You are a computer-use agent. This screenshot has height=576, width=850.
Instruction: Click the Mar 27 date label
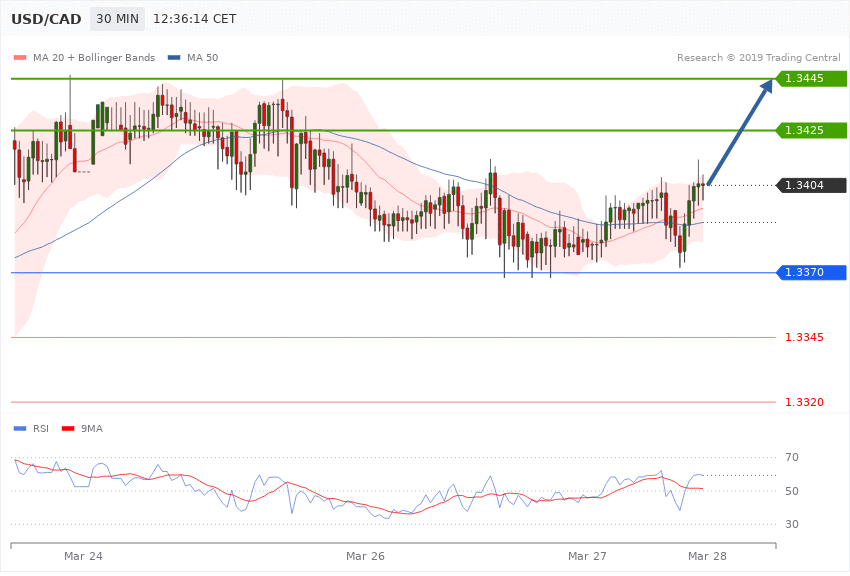click(587, 556)
